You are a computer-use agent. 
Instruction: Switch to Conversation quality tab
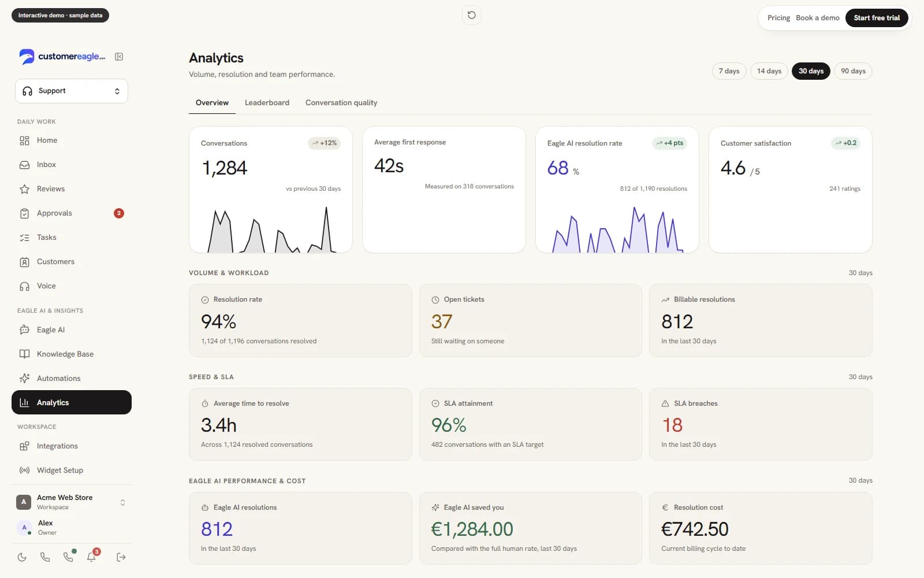[x=341, y=103]
